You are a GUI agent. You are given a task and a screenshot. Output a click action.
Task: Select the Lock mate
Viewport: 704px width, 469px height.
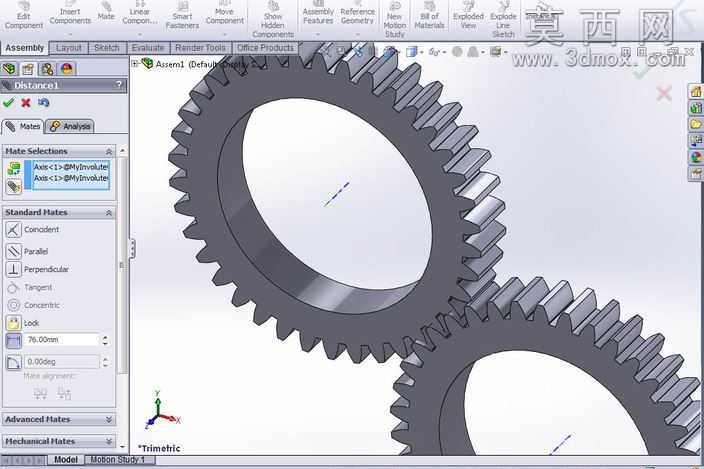(x=22, y=323)
